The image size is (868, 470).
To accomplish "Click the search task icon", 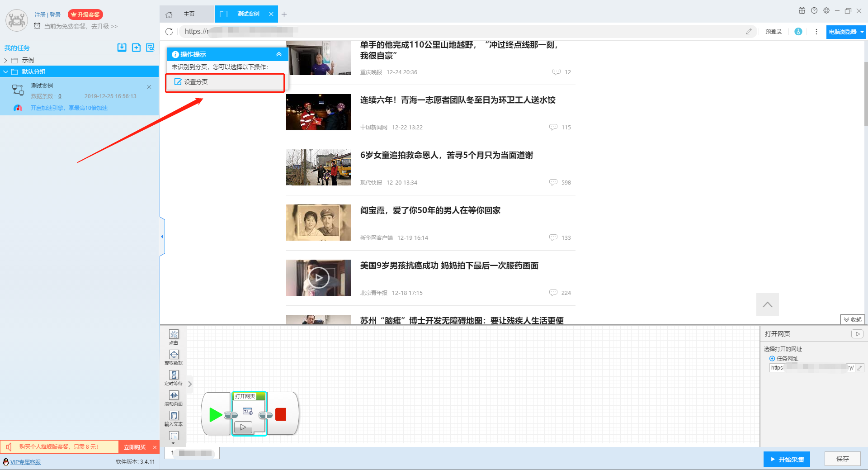I will coord(150,47).
